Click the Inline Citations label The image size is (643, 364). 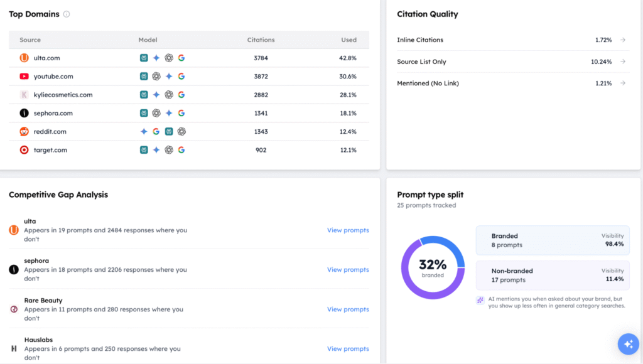pyautogui.click(x=420, y=40)
